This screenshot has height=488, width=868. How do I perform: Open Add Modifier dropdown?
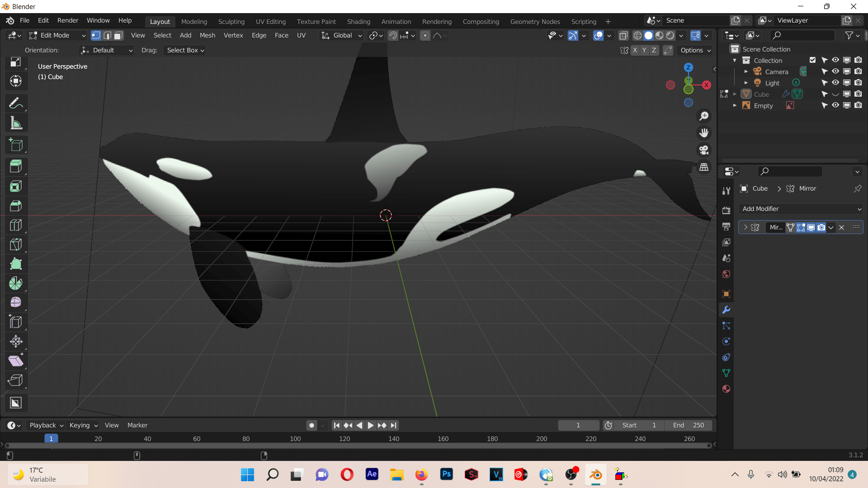pos(801,209)
